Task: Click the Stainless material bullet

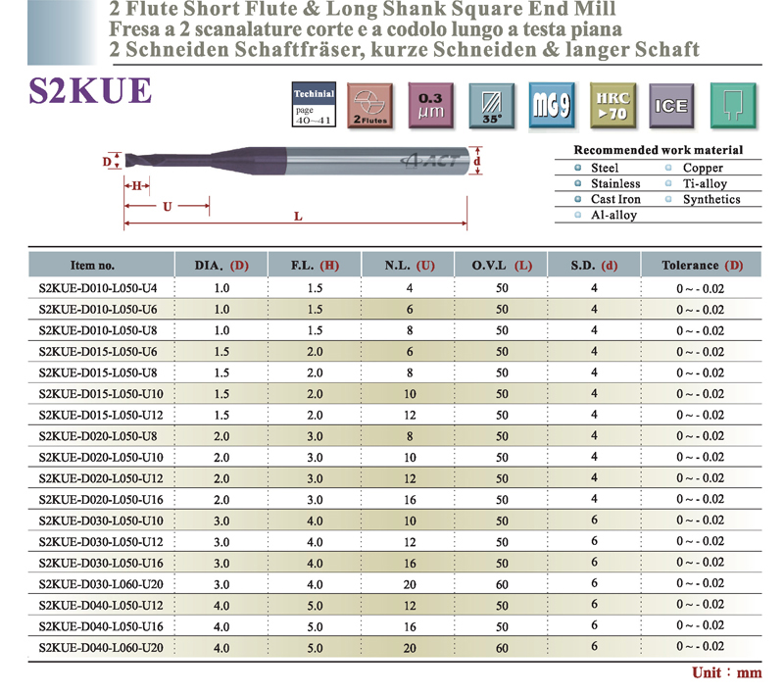Action: coord(578,183)
